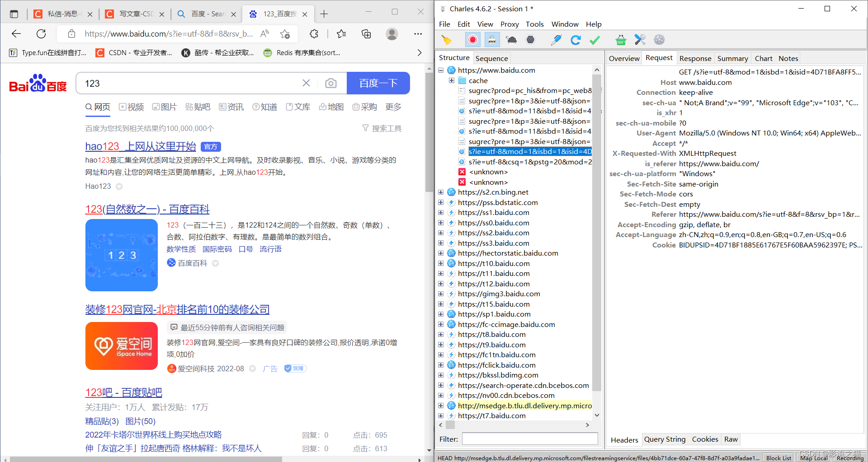Expand the https://gimg3.baidu.com node

tap(441, 294)
